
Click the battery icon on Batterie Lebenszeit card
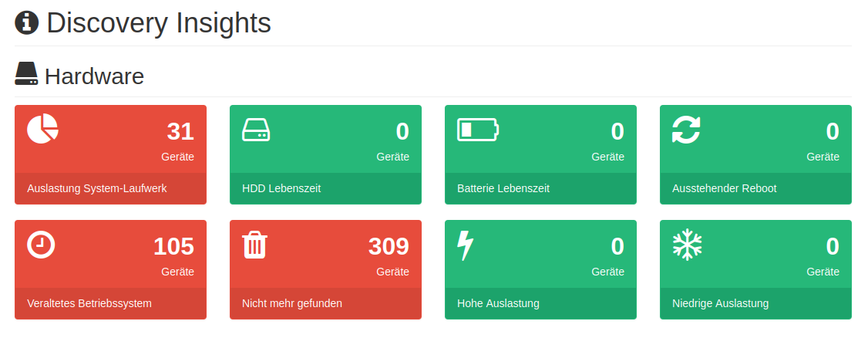(478, 129)
